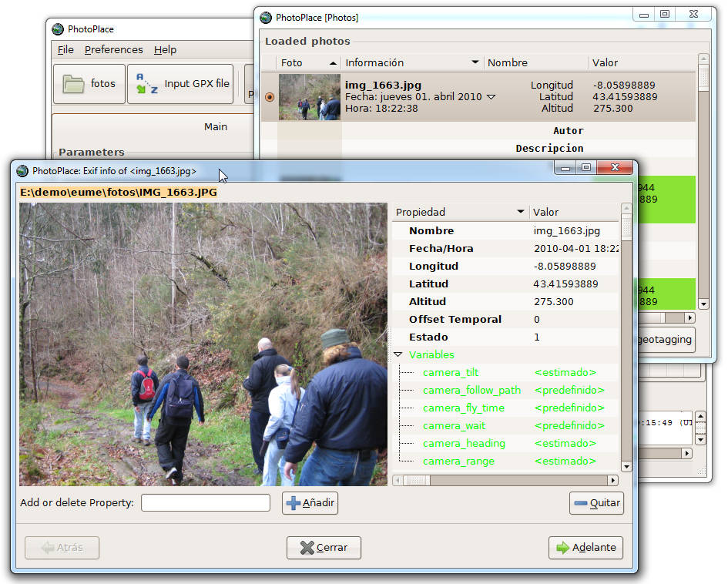728x584 pixels.
Task: Select the Nombre property row
Action: tap(505, 230)
